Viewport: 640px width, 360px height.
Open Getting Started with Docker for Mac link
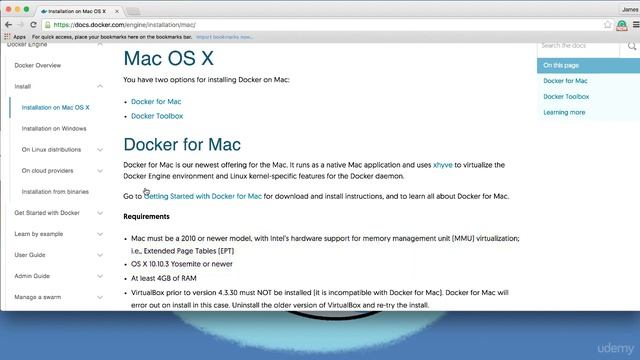[203, 196]
